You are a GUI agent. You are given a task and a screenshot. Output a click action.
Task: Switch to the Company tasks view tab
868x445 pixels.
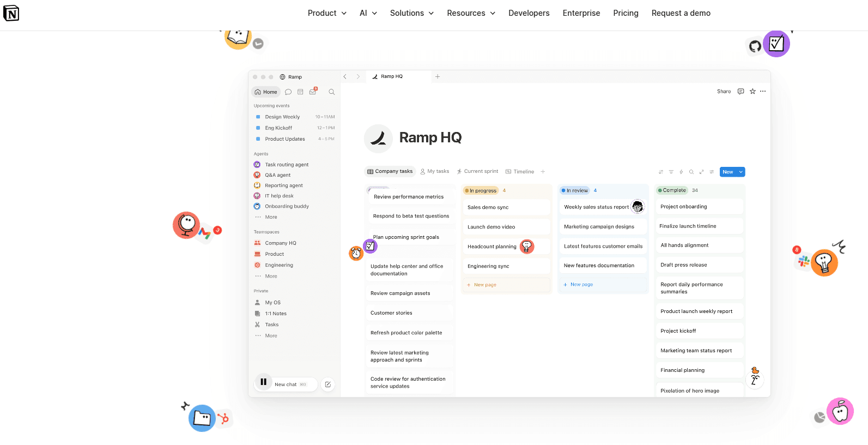coord(390,171)
